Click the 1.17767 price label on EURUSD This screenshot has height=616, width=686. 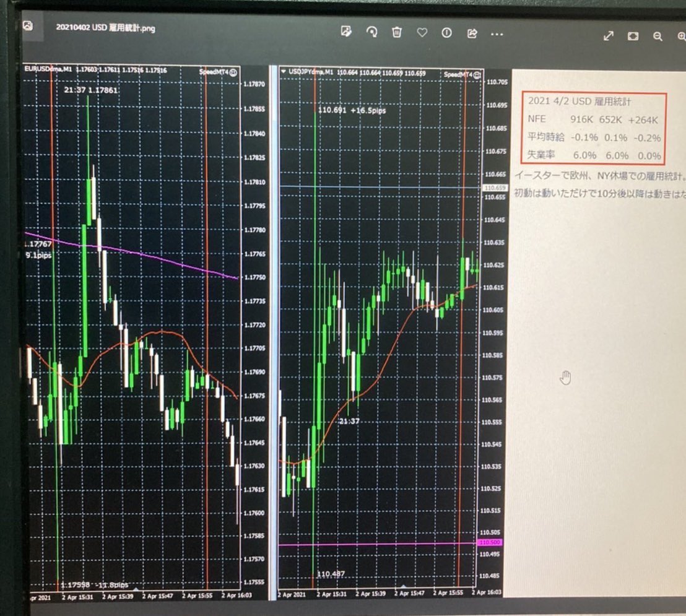[38, 244]
